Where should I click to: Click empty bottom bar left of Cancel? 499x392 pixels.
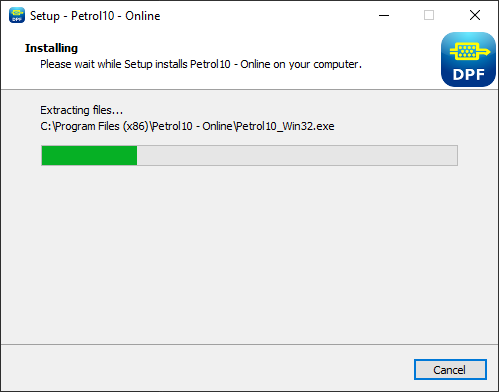click(x=207, y=368)
